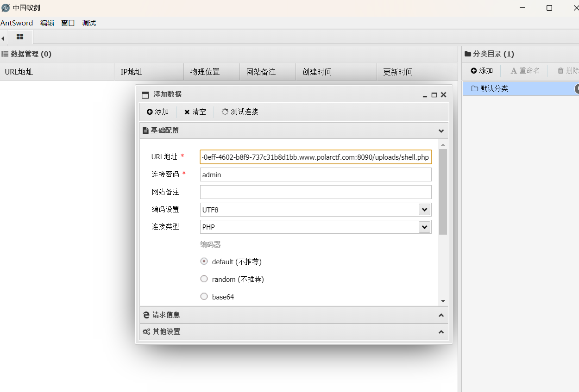This screenshot has height=392, width=579.
Task: Click 添加 button in the 添加数据 dialog toolbar
Action: (158, 112)
